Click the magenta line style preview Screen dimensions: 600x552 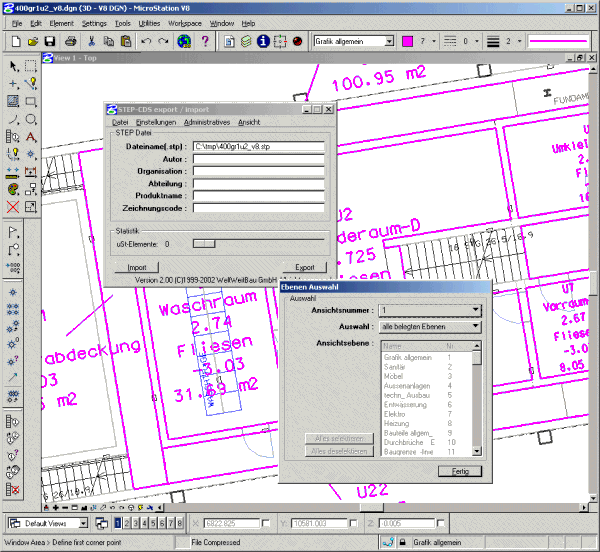558,41
